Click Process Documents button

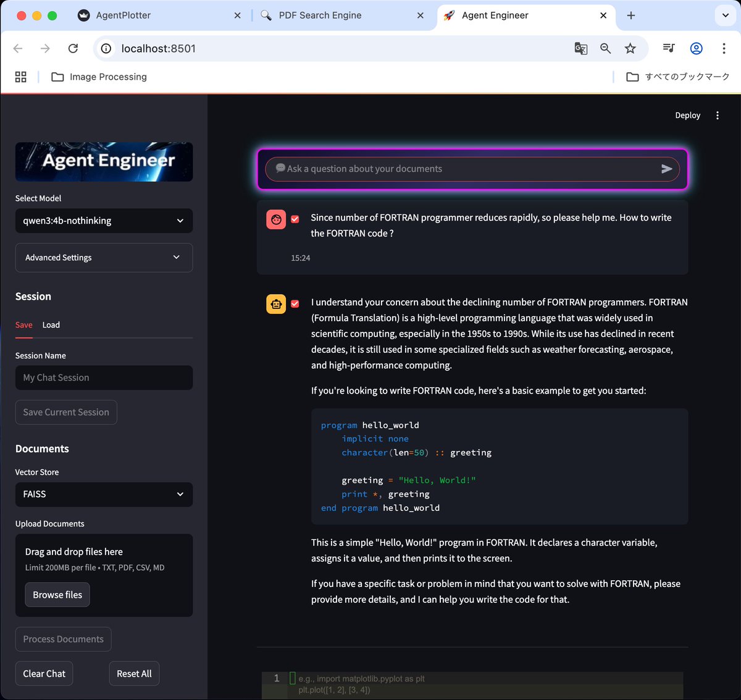pos(64,639)
